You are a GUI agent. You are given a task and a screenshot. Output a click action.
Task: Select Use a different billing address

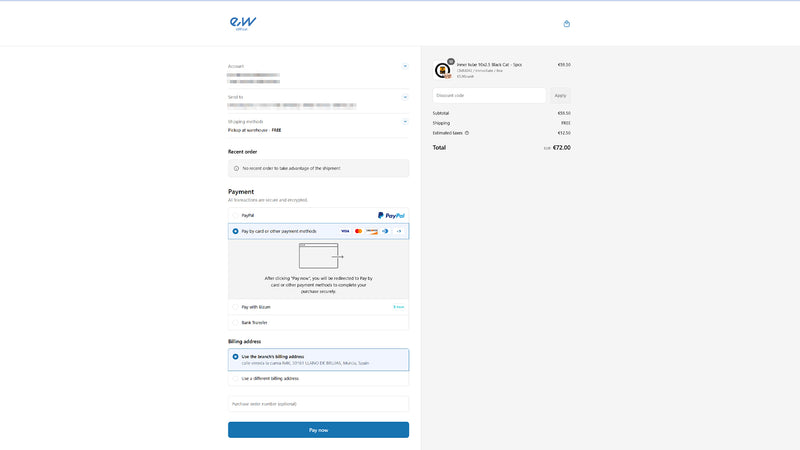[x=236, y=379]
